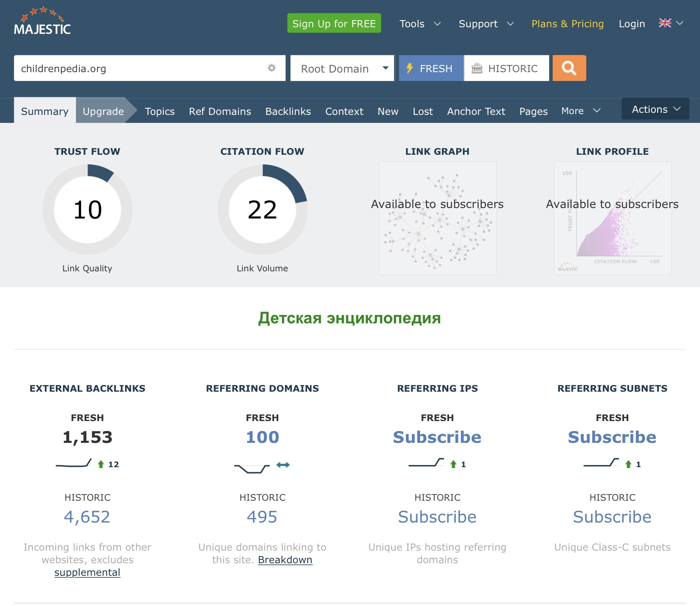Open the Actions dropdown

point(655,109)
